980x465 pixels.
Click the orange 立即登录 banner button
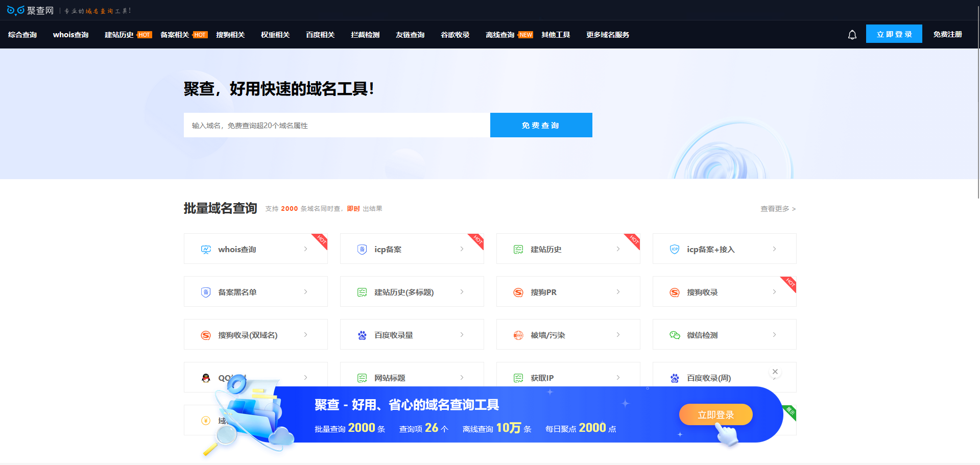coord(715,414)
